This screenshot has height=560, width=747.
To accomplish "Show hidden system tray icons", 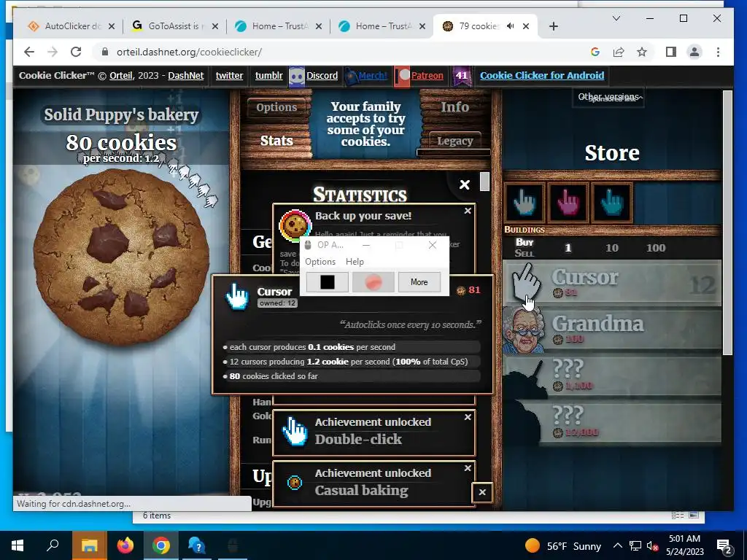I will [617, 545].
